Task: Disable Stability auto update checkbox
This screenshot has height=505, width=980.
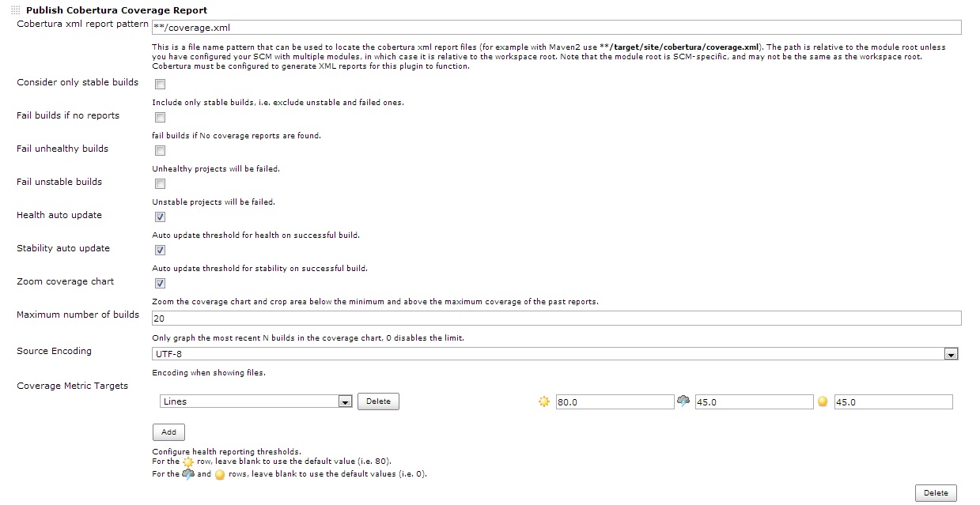Action: [x=160, y=250]
